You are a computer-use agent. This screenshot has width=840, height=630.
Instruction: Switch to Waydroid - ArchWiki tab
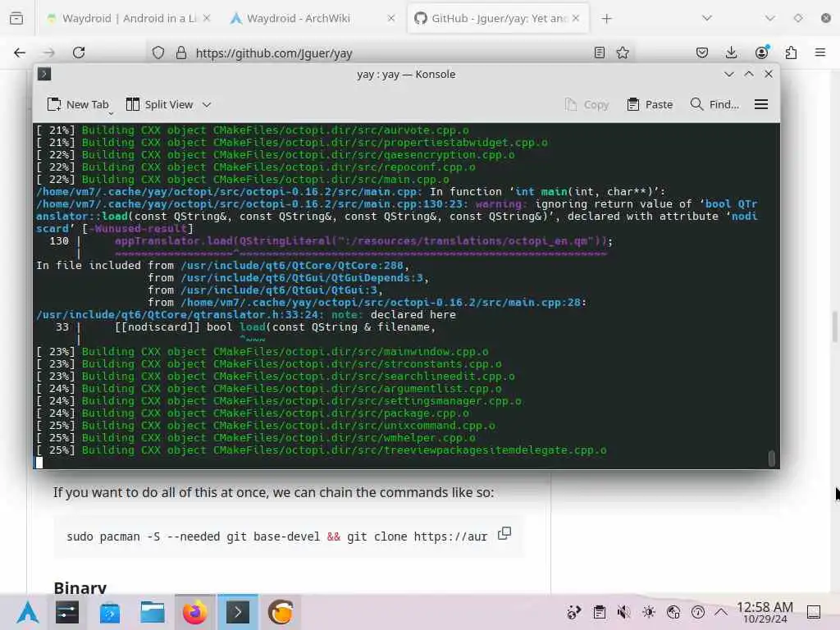(313, 18)
